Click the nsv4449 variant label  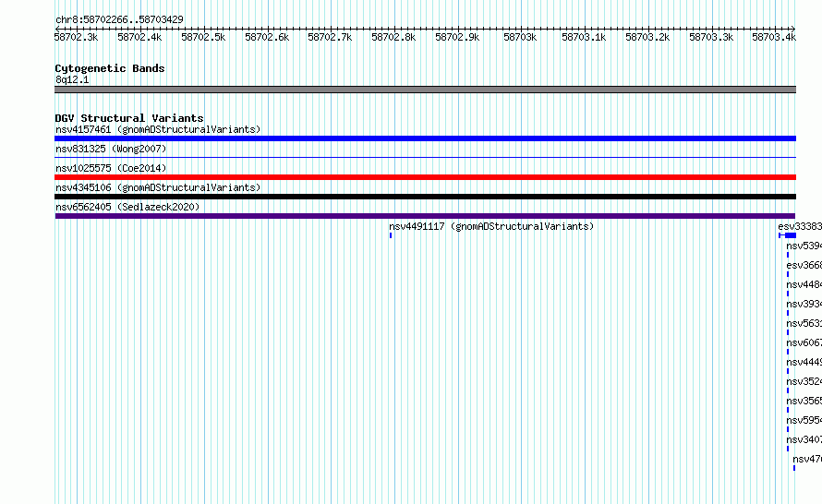point(804,362)
